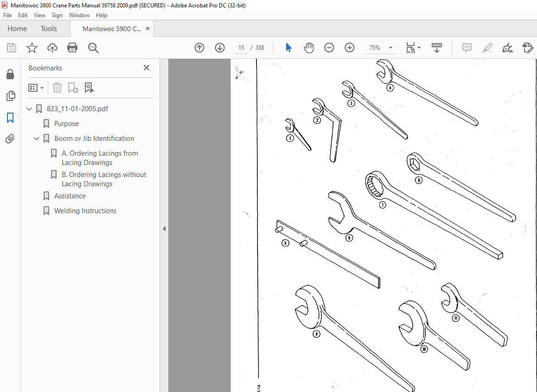Open the Window menu
Image resolution: width=537 pixels, height=392 pixels.
[x=79, y=15]
